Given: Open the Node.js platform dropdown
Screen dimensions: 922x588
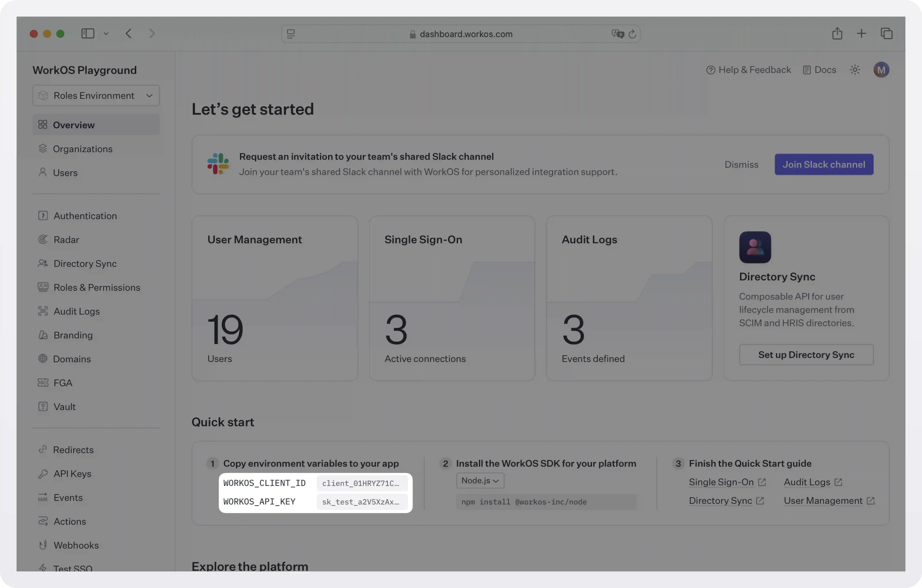Looking at the screenshot, I should tap(480, 481).
